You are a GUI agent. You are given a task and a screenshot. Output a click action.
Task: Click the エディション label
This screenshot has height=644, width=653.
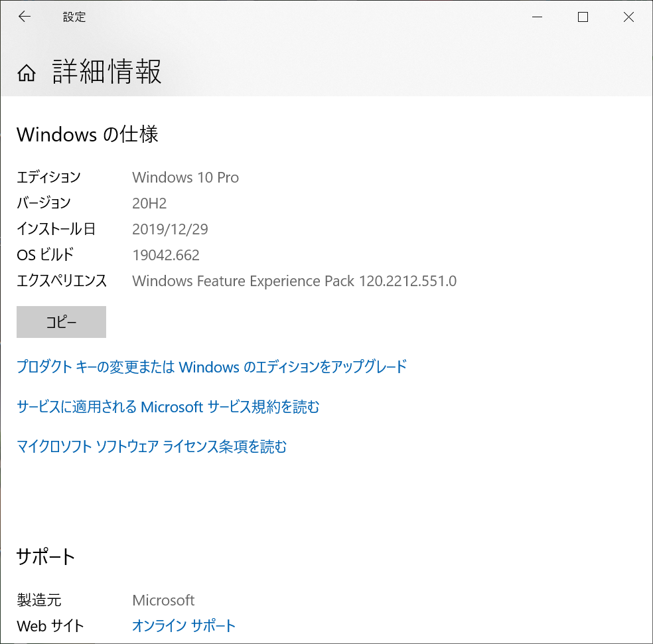pyautogui.click(x=48, y=177)
